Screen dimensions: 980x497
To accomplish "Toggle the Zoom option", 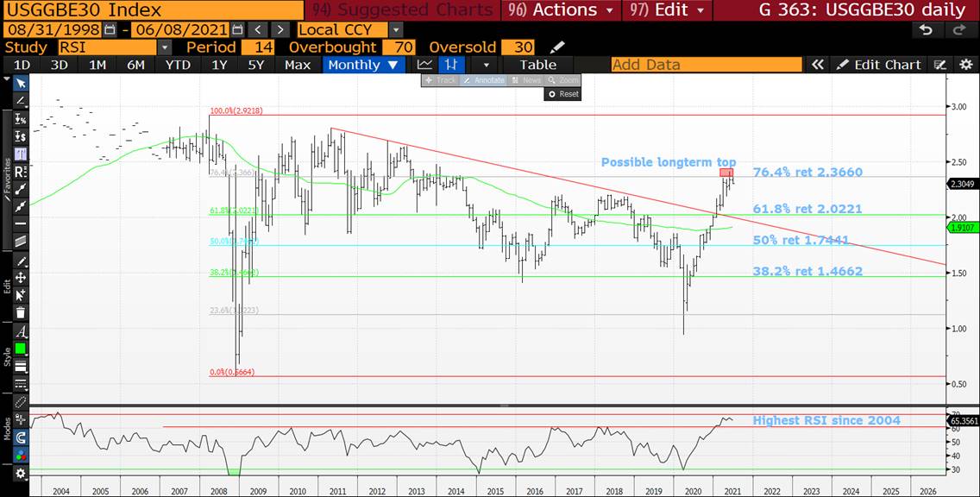I will (x=562, y=80).
